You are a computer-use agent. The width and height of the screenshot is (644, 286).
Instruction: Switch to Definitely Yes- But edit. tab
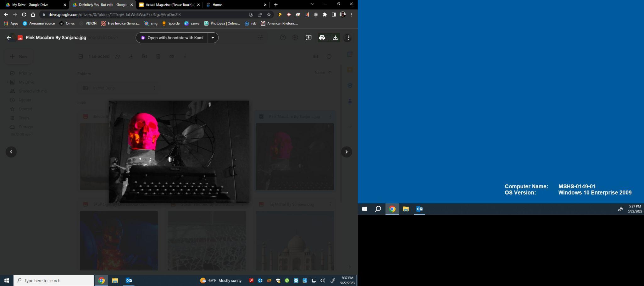coord(103,5)
